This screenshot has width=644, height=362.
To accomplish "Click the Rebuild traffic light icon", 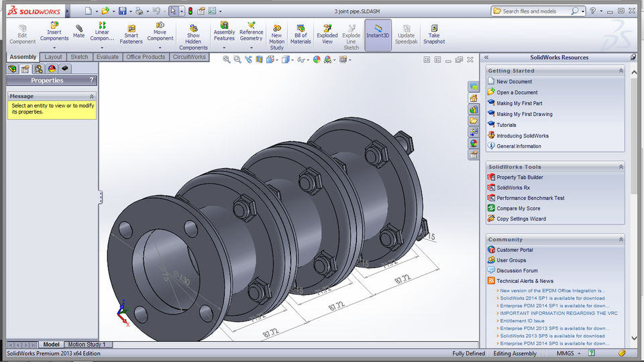I will (x=190, y=11).
